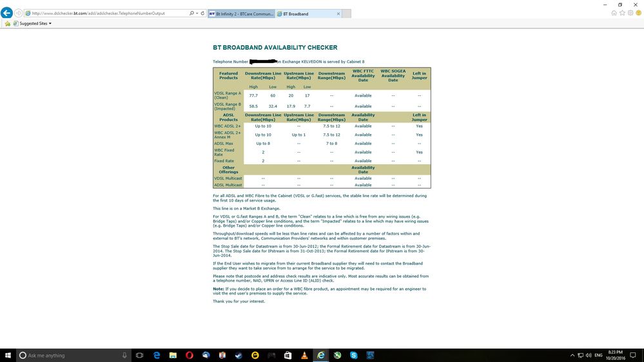Click the 7 to 8 downstream range cell
The image size is (644, 362).
(x=331, y=144)
